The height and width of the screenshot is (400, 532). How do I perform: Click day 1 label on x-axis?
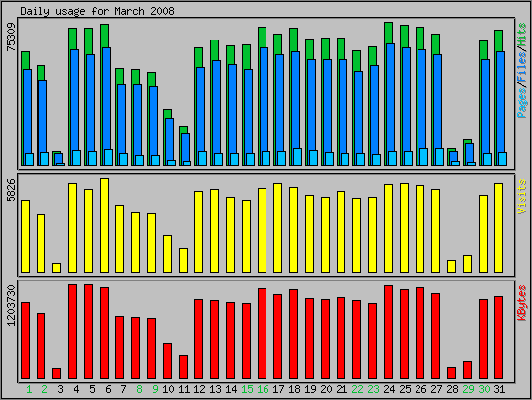click(29, 389)
